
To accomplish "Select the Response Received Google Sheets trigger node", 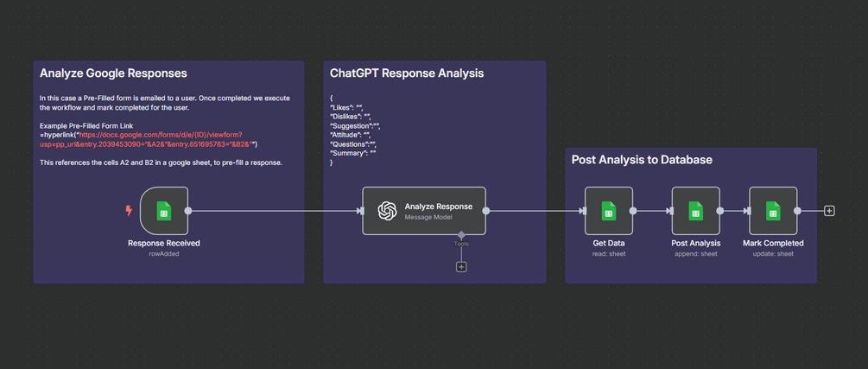I will click(x=164, y=211).
